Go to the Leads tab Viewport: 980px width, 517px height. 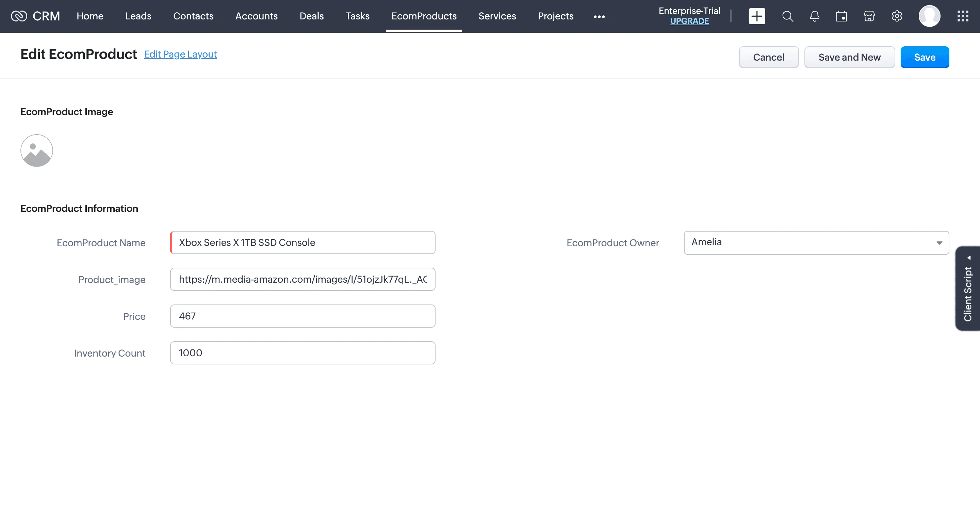click(138, 16)
